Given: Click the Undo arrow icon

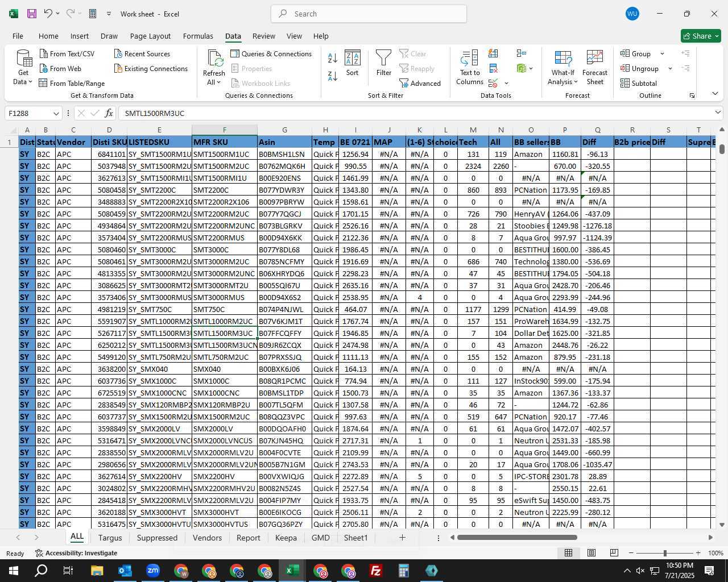Looking at the screenshot, I should pos(48,14).
